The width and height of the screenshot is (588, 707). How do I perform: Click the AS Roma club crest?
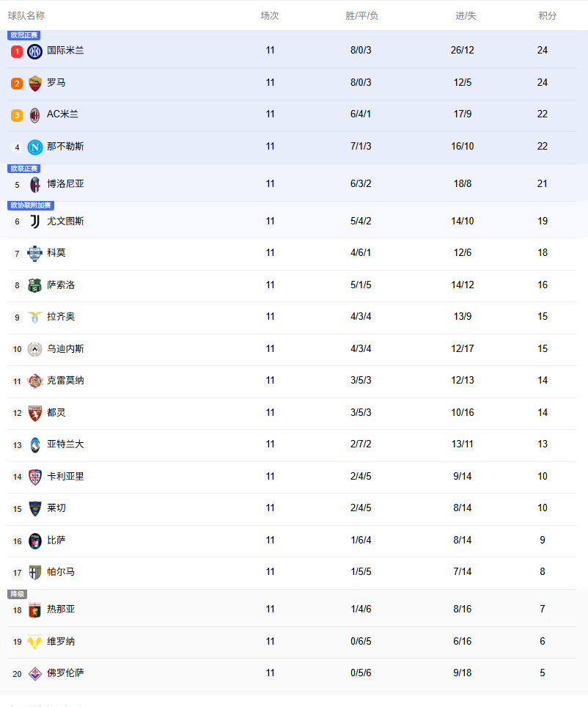point(35,84)
